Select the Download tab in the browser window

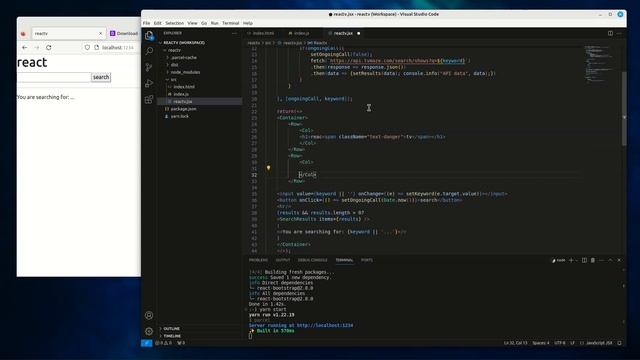click(x=124, y=33)
